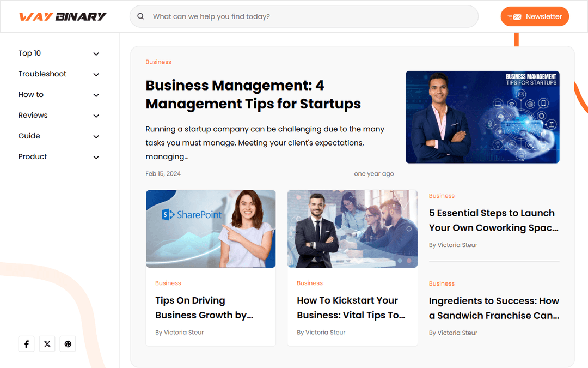Image resolution: width=588 pixels, height=368 pixels.
Task: Open the X (Twitter) social icon
Action: (x=47, y=344)
